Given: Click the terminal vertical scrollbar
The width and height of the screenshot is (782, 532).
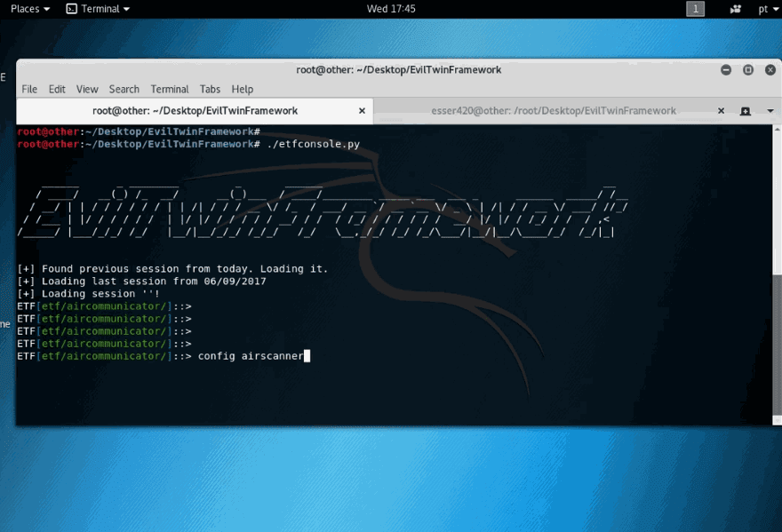Looking at the screenshot, I should point(777,274).
